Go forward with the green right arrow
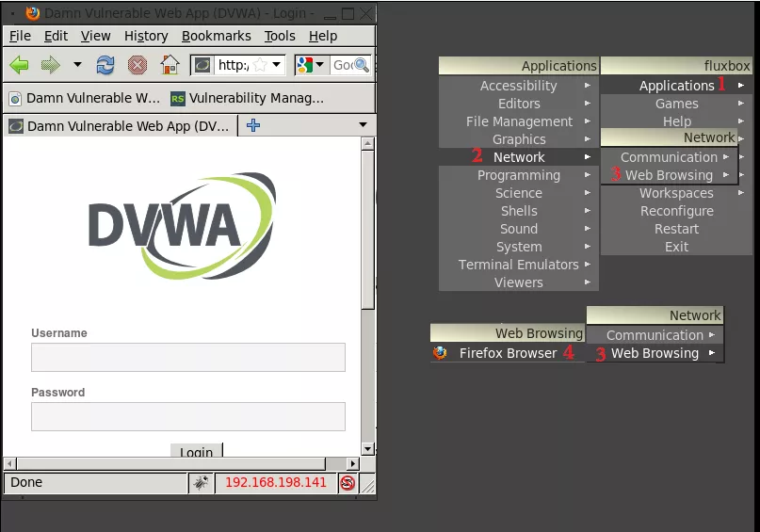 pyautogui.click(x=51, y=65)
